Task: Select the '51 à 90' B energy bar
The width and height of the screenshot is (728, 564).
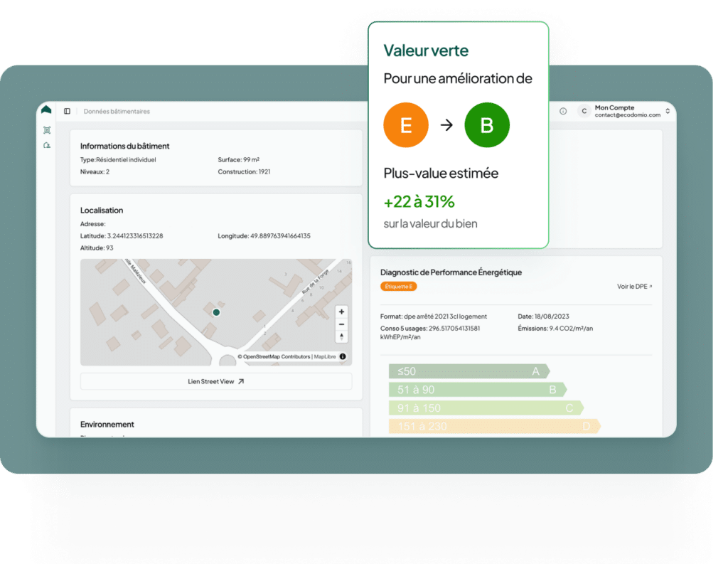Action: coord(476,390)
